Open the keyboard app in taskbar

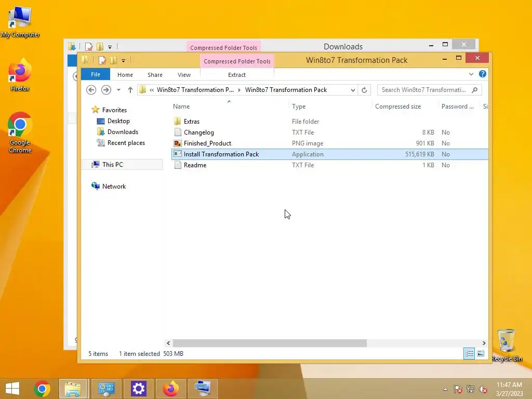203,389
